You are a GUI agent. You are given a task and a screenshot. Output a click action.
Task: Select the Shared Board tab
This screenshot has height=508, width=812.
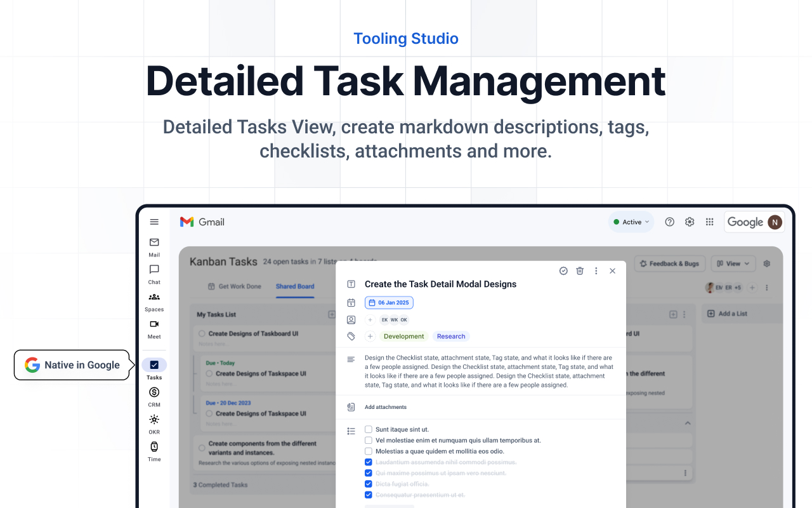(x=294, y=286)
